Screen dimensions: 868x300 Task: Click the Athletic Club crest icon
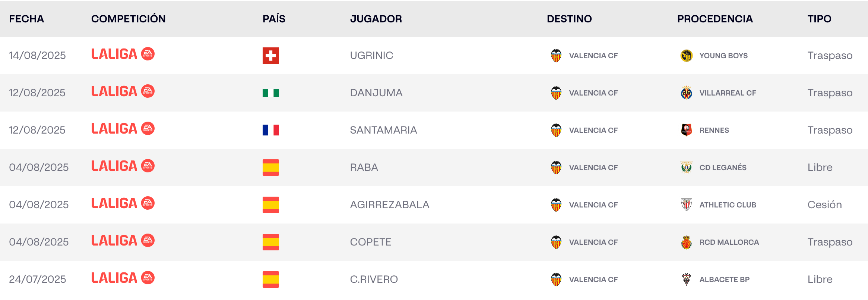[x=686, y=205]
